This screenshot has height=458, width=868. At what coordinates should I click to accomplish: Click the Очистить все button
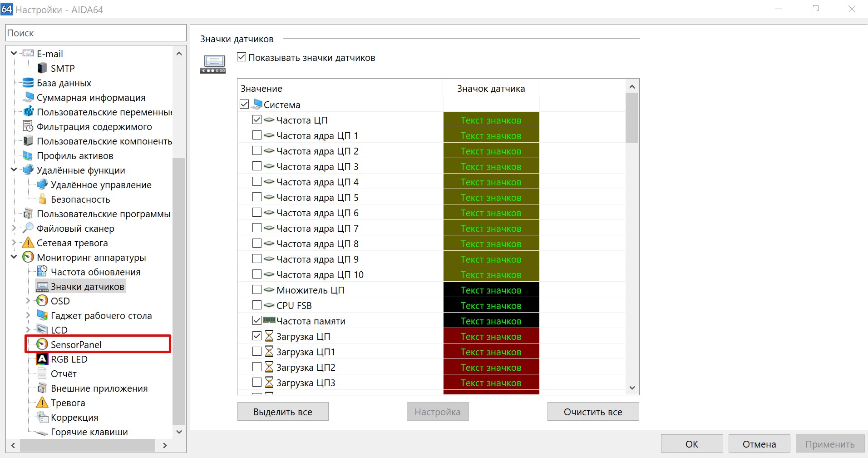(x=593, y=412)
